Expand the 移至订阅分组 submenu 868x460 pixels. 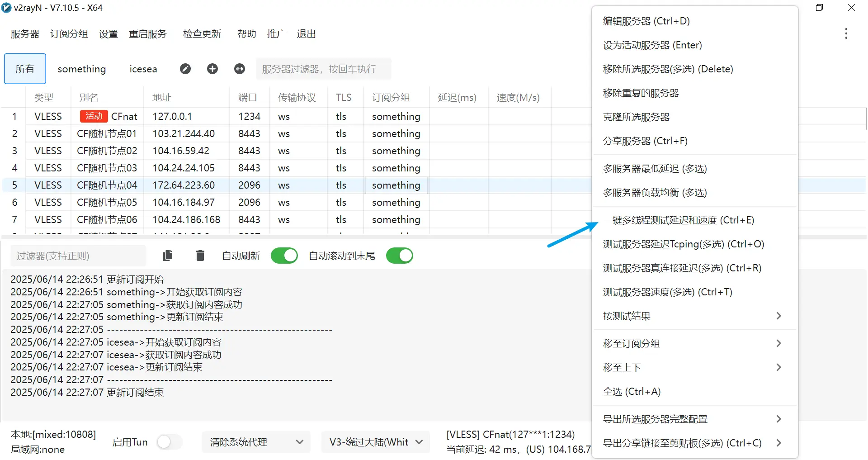(695, 343)
